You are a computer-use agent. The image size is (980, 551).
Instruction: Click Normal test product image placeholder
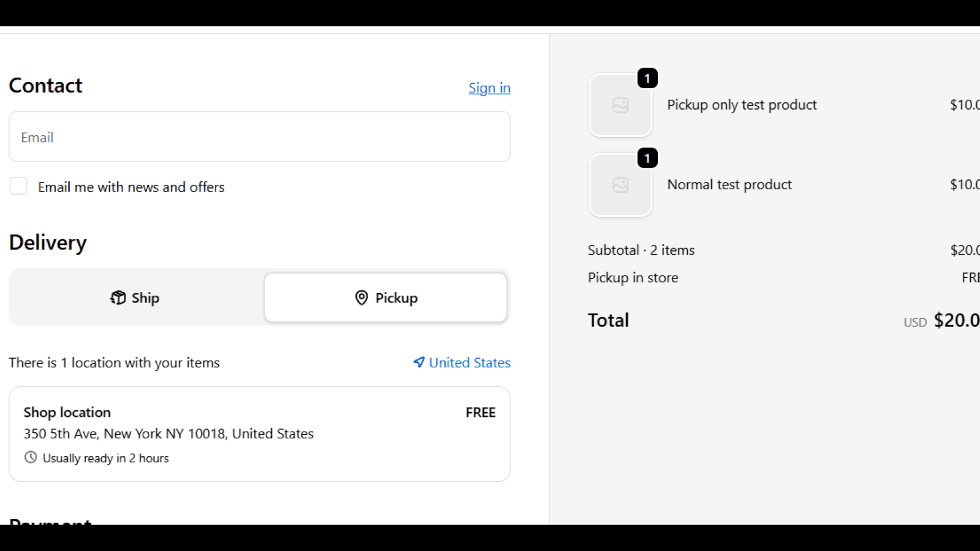tap(620, 185)
